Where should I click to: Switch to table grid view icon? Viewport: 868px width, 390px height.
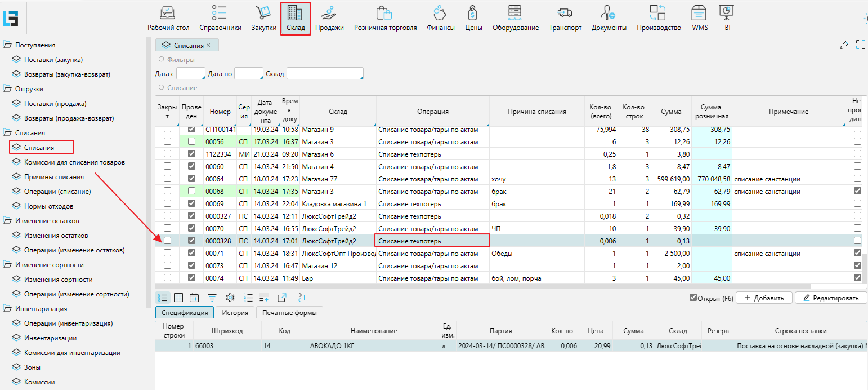coord(178,298)
